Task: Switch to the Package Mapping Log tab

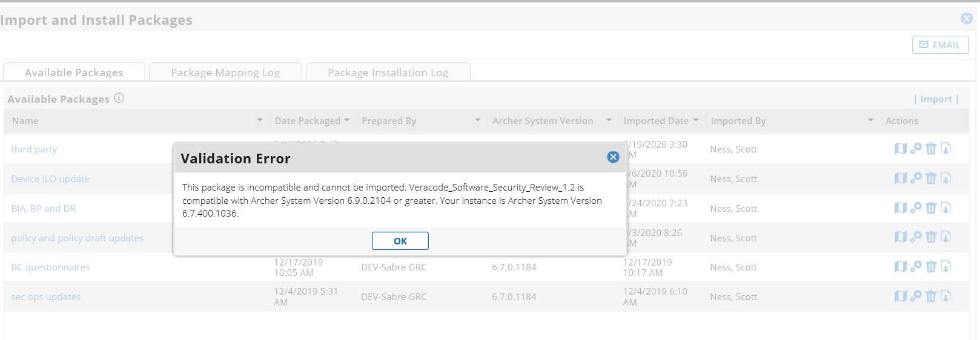Action: click(x=225, y=73)
